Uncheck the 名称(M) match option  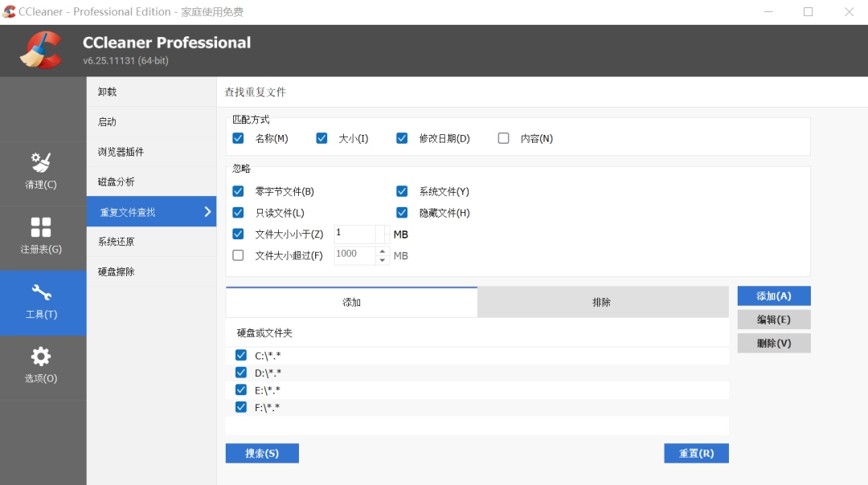pos(238,138)
